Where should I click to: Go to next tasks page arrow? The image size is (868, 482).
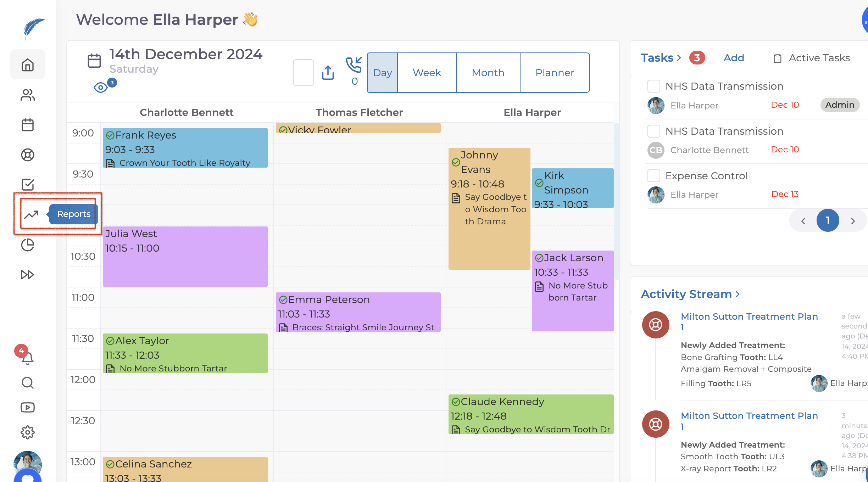853,221
